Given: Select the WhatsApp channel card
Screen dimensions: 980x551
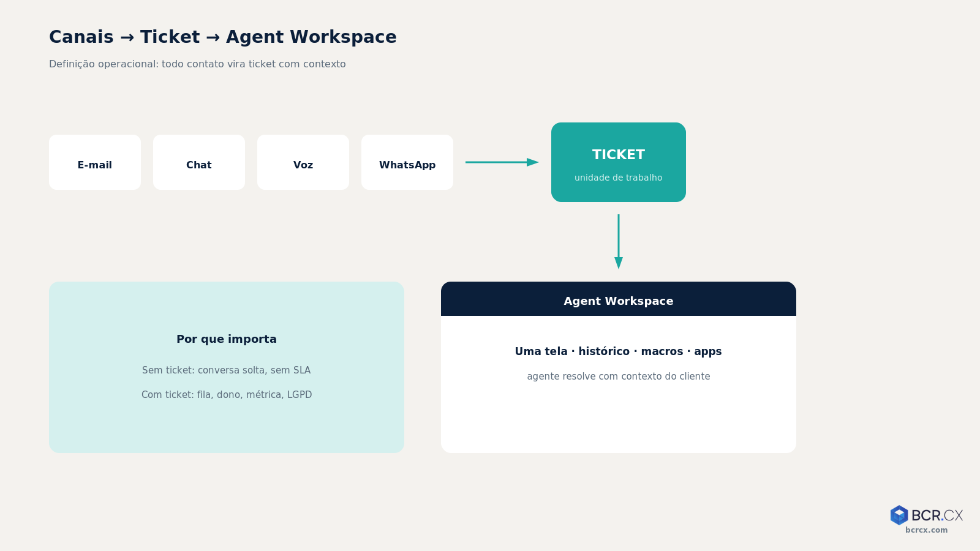Looking at the screenshot, I should pos(407,162).
